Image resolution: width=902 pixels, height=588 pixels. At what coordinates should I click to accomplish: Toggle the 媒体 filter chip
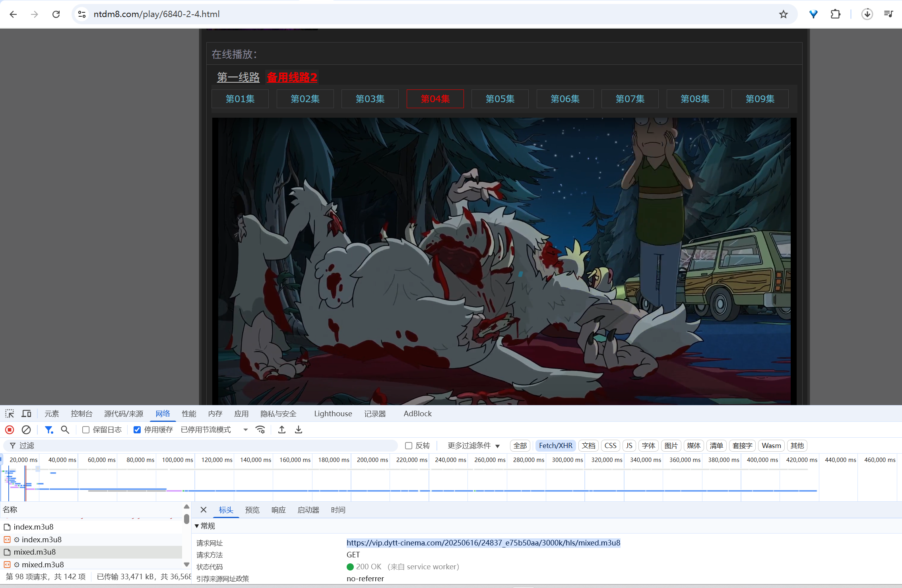694,446
